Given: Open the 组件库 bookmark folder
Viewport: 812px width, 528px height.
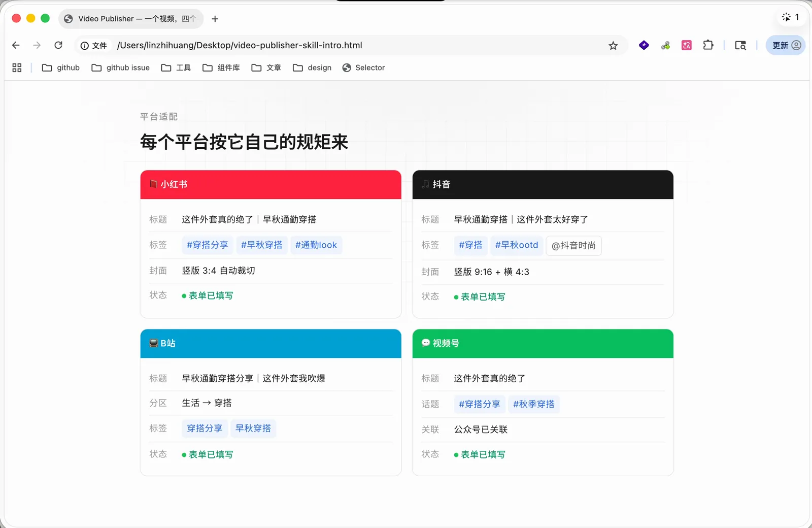Looking at the screenshot, I should 221,68.
